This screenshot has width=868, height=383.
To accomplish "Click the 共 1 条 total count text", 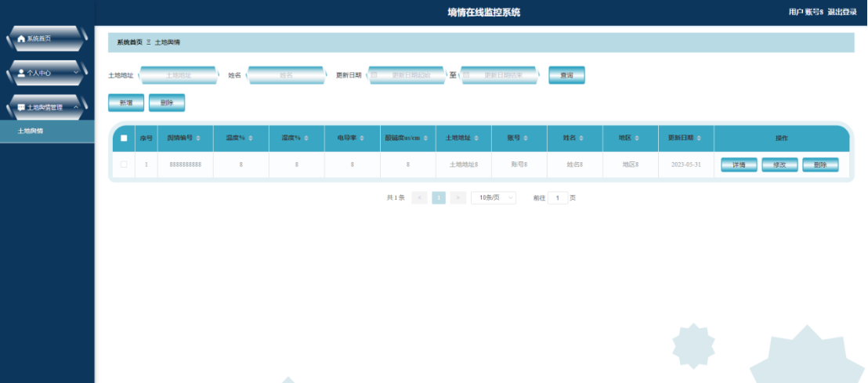I will click(396, 197).
